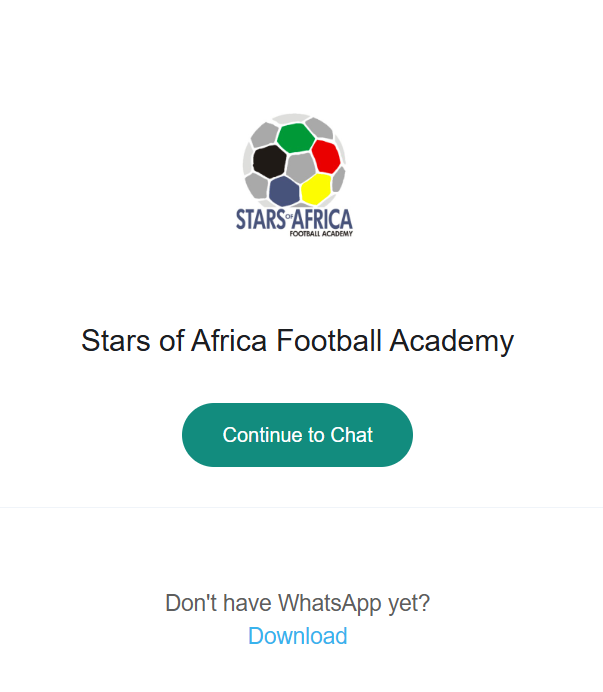Open the Download WhatsApp link
The height and width of the screenshot is (692, 603).
298,636
